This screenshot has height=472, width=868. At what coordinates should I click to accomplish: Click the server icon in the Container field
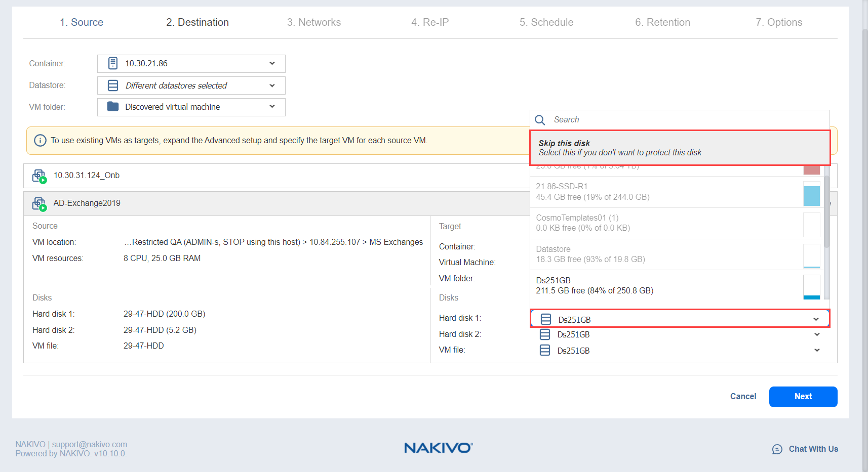(113, 63)
